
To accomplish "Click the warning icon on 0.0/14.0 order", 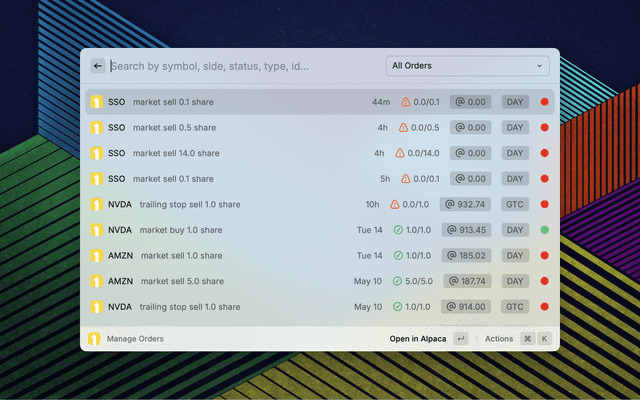I will 400,153.
